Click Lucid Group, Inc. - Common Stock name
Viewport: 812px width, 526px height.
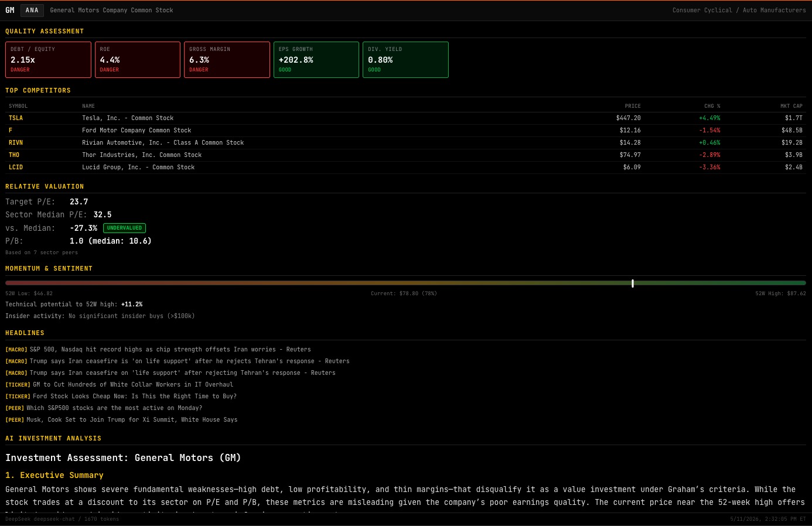click(138, 168)
